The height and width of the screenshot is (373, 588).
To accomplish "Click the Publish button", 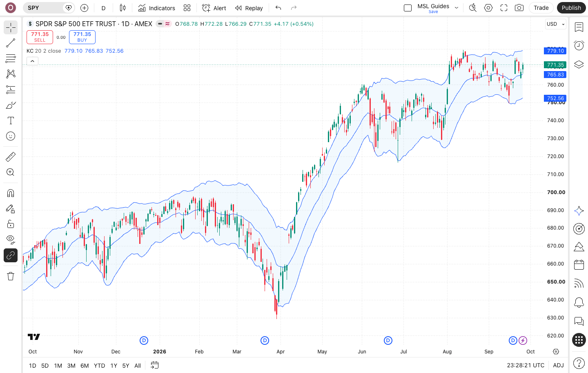I will click(x=571, y=8).
